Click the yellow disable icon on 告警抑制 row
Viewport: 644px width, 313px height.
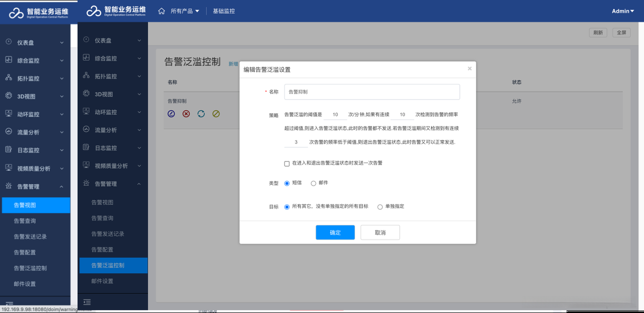point(215,114)
